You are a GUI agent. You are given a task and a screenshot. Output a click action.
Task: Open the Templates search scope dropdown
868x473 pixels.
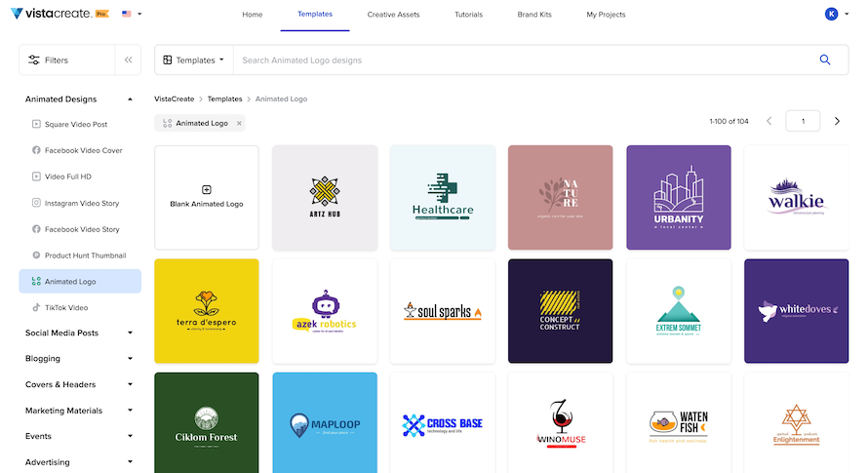pos(194,59)
